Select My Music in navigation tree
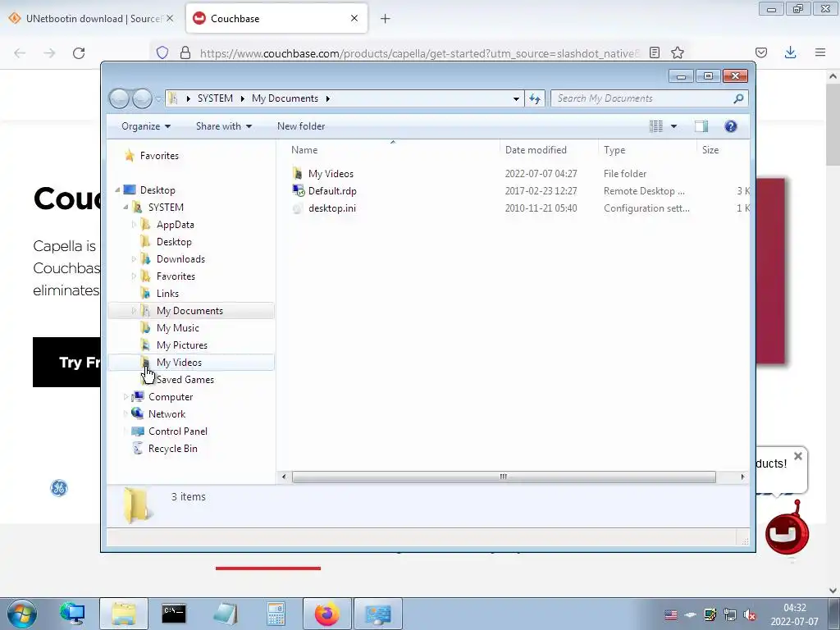The image size is (840, 630). coord(178,328)
